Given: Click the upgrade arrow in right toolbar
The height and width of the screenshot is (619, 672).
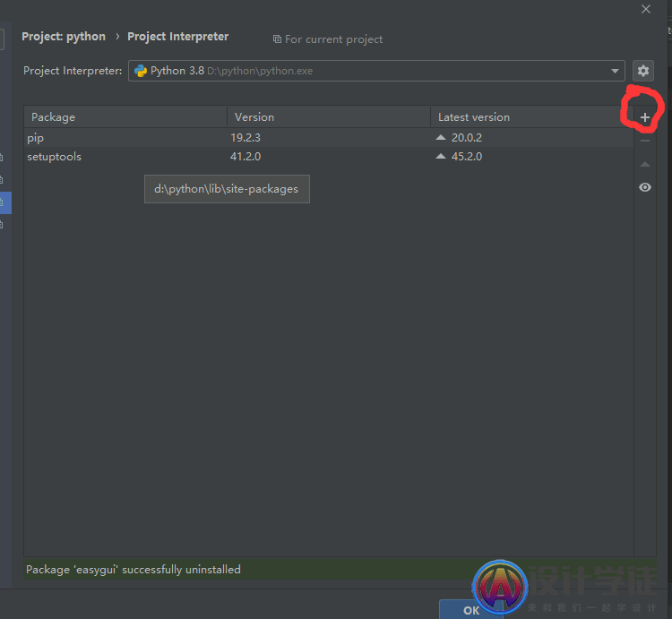Looking at the screenshot, I should coord(644,165).
